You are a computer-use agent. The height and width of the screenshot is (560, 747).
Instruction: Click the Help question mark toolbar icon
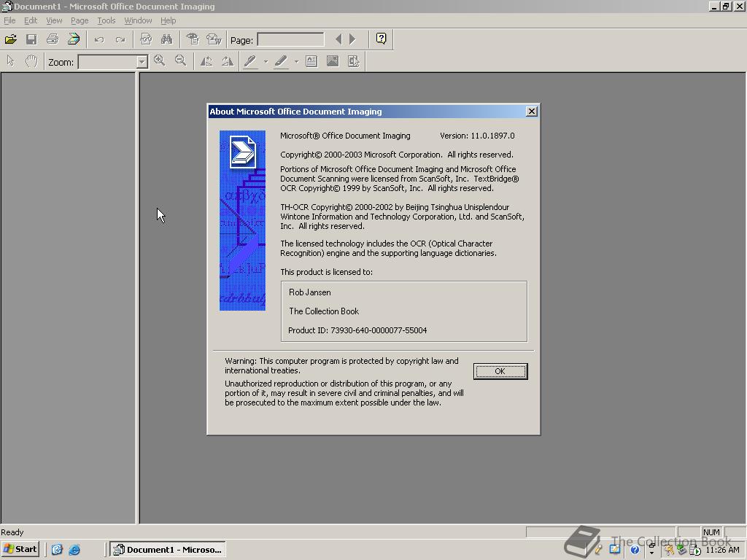tap(381, 39)
